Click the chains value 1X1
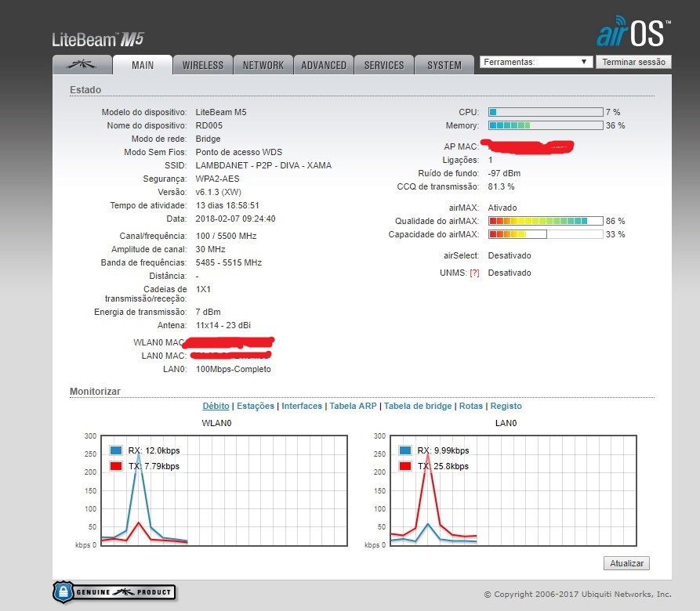700x611 pixels. tap(203, 289)
